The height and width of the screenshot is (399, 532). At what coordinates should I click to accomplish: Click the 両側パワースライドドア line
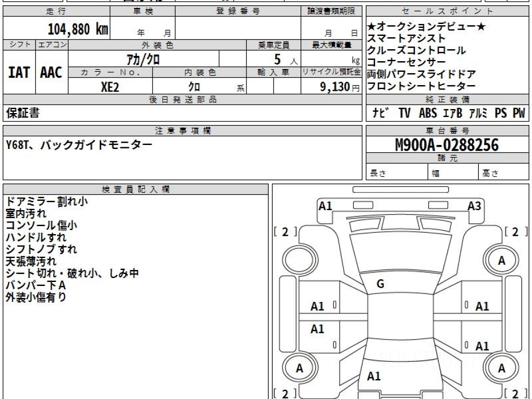422,74
